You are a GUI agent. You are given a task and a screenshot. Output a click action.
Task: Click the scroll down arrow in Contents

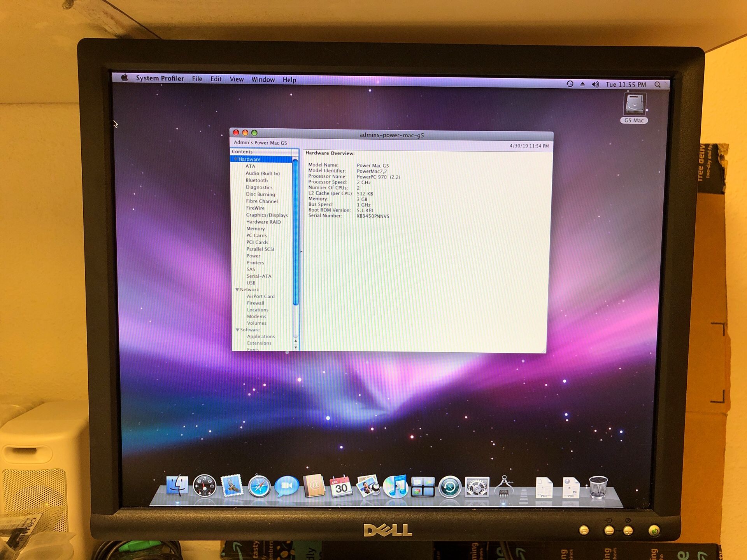(x=296, y=347)
